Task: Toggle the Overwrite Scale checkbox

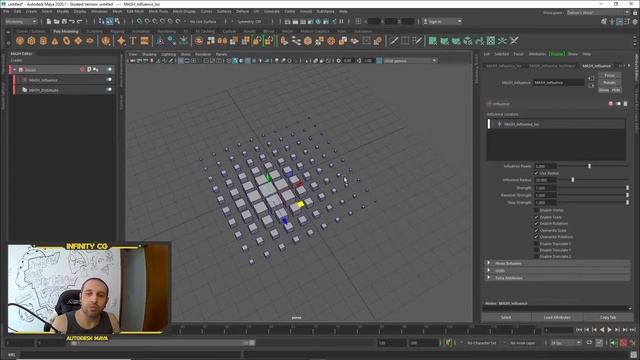Action: (536, 230)
